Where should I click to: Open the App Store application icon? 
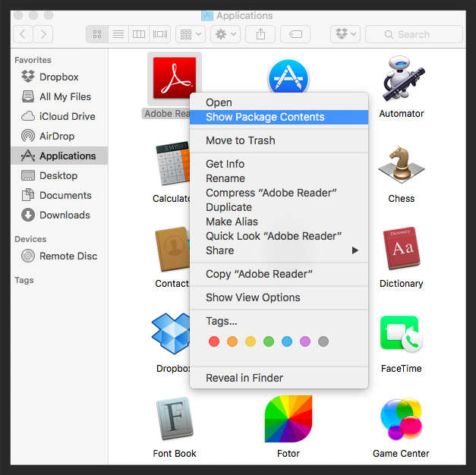point(288,76)
